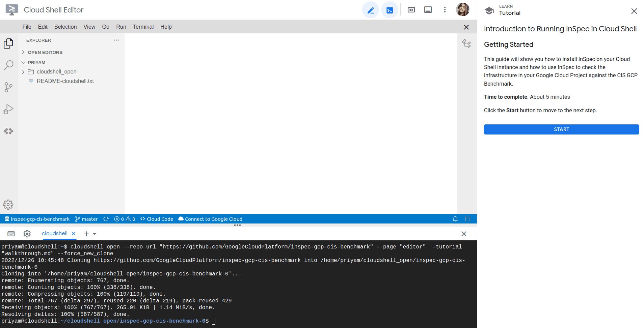Open README-cloudshell.txt file

point(72,81)
